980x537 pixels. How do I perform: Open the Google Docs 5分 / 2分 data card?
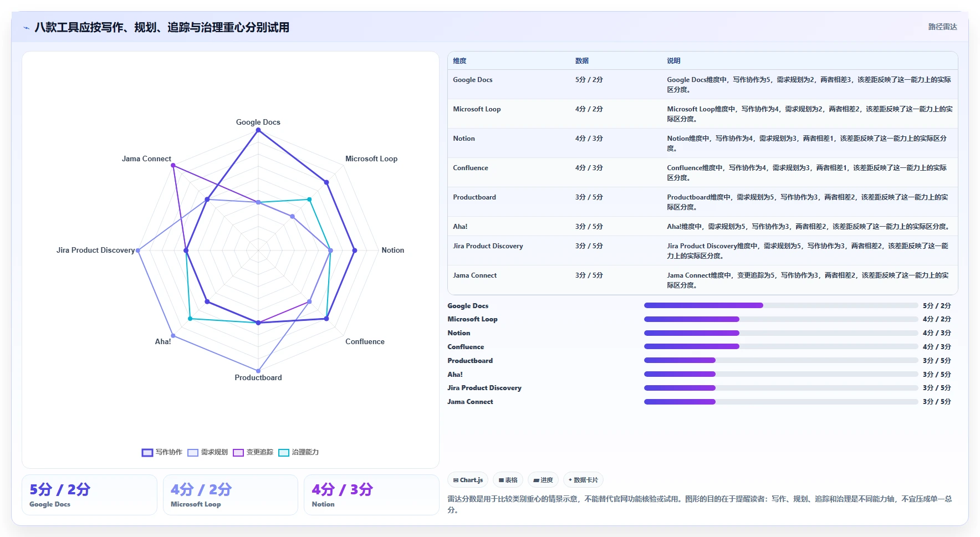click(x=89, y=495)
